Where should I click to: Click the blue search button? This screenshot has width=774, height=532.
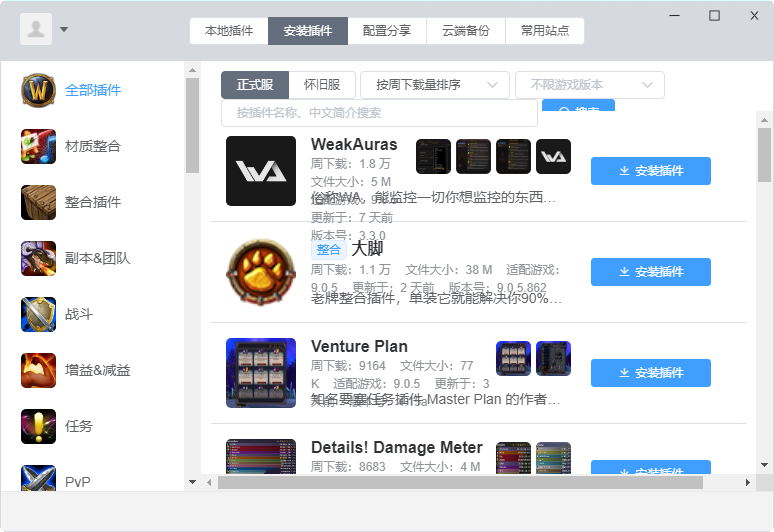pos(578,105)
